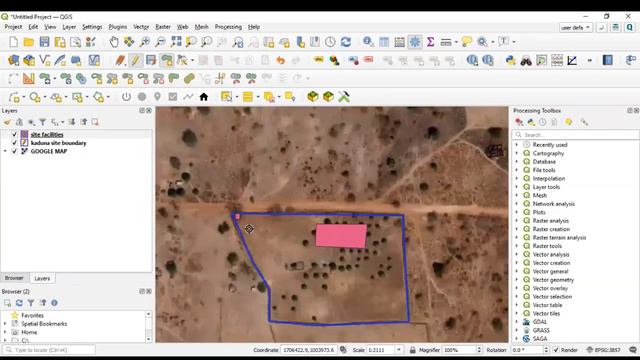This screenshot has width=640, height=360.
Task: Toggle the Render checkbox in status bar
Action: tap(556, 350)
